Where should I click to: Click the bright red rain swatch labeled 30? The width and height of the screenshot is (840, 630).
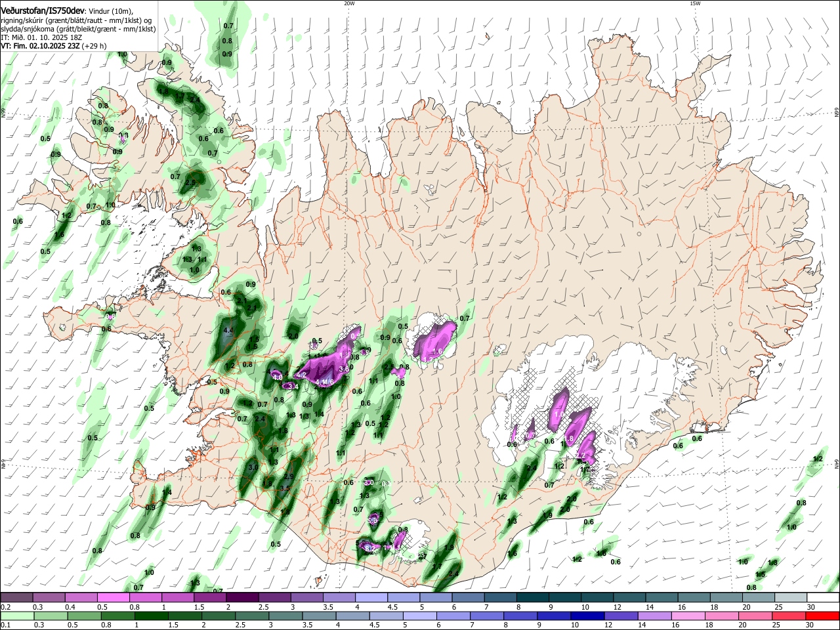[822, 616]
